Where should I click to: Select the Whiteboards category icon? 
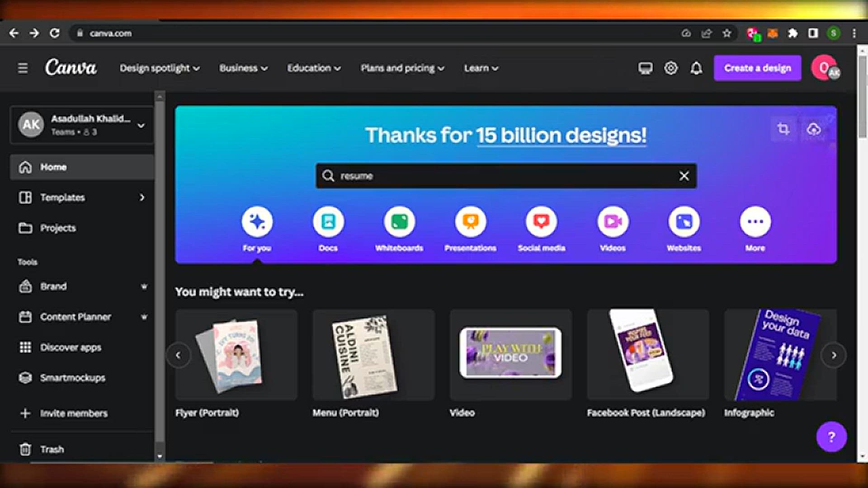(x=399, y=221)
